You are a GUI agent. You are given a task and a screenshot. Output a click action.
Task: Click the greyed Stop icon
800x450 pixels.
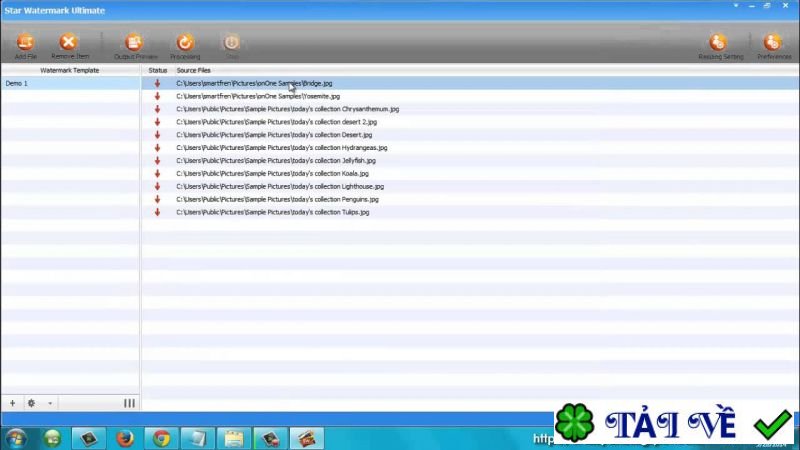(x=232, y=43)
